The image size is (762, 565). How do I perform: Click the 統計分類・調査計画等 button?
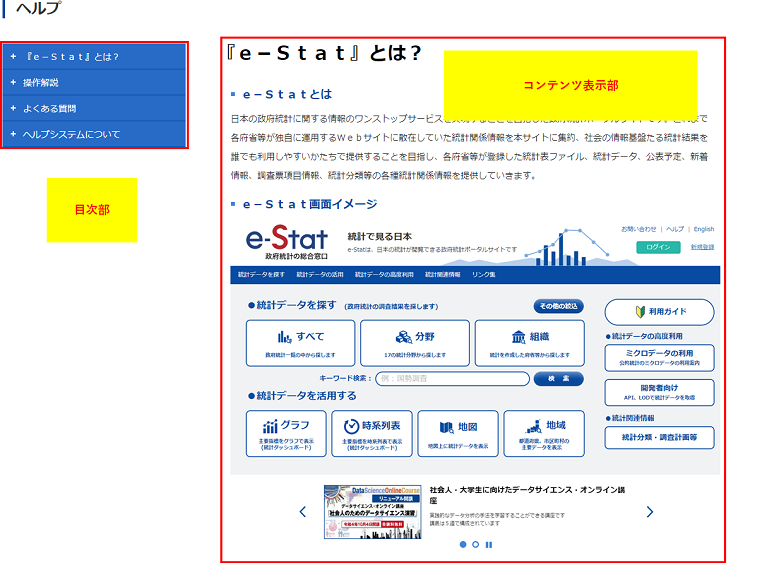659,437
